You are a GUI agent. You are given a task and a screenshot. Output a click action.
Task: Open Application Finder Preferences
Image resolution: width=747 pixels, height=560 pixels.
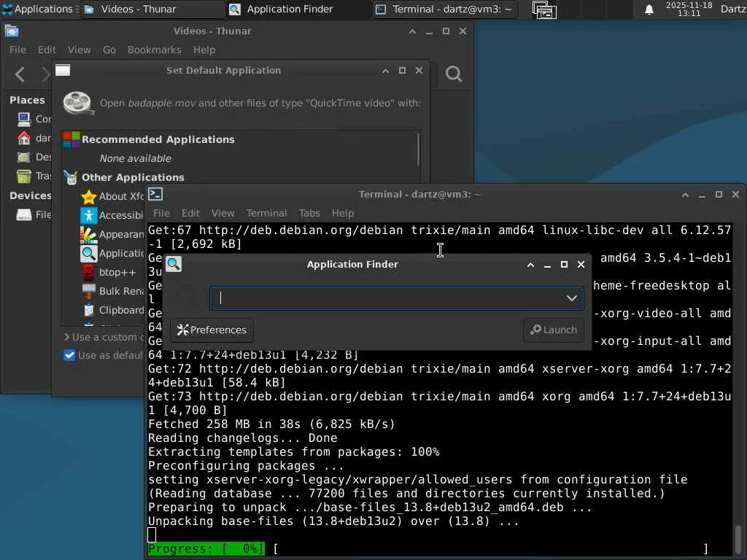tap(212, 330)
